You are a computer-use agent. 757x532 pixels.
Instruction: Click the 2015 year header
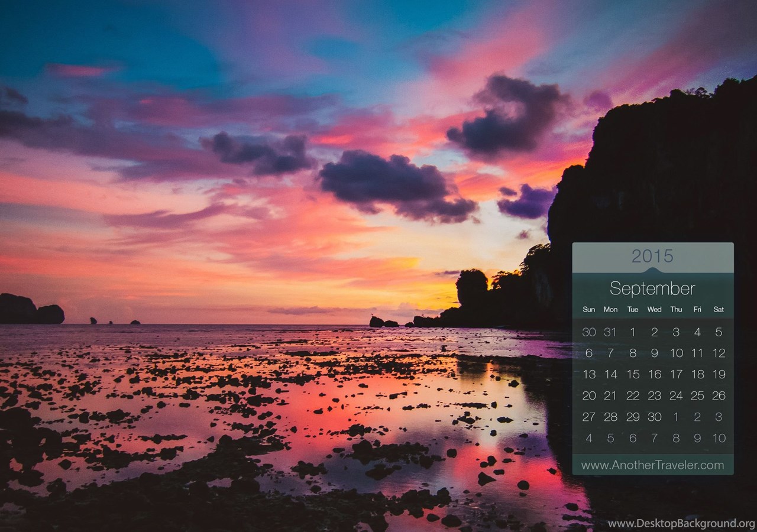click(652, 256)
